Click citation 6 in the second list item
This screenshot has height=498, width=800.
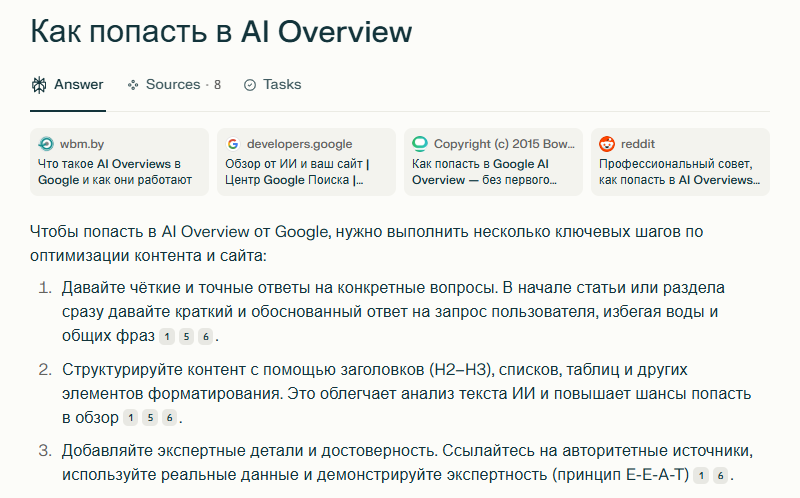tap(170, 417)
